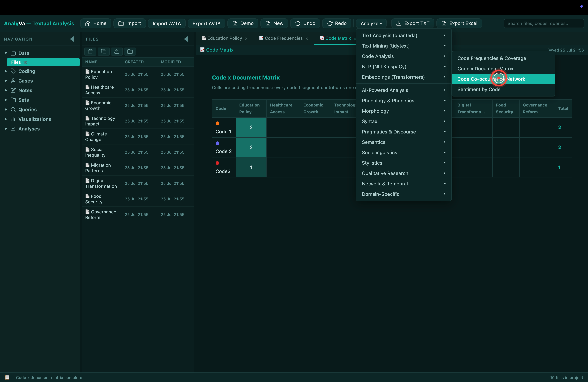The image size is (588, 382).
Task: Open the Migration Patterns file row
Action: [138, 168]
